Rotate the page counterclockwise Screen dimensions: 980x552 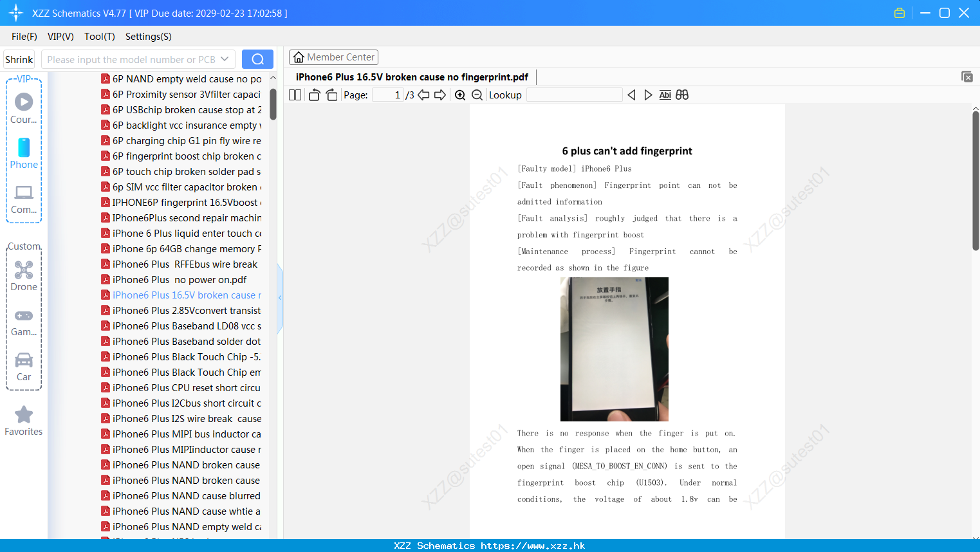pyautogui.click(x=314, y=95)
